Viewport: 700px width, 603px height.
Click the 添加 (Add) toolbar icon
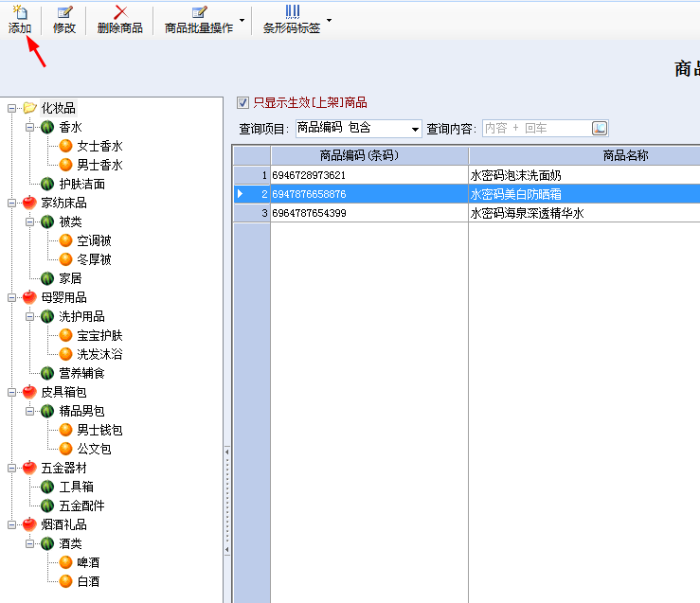coord(19,11)
